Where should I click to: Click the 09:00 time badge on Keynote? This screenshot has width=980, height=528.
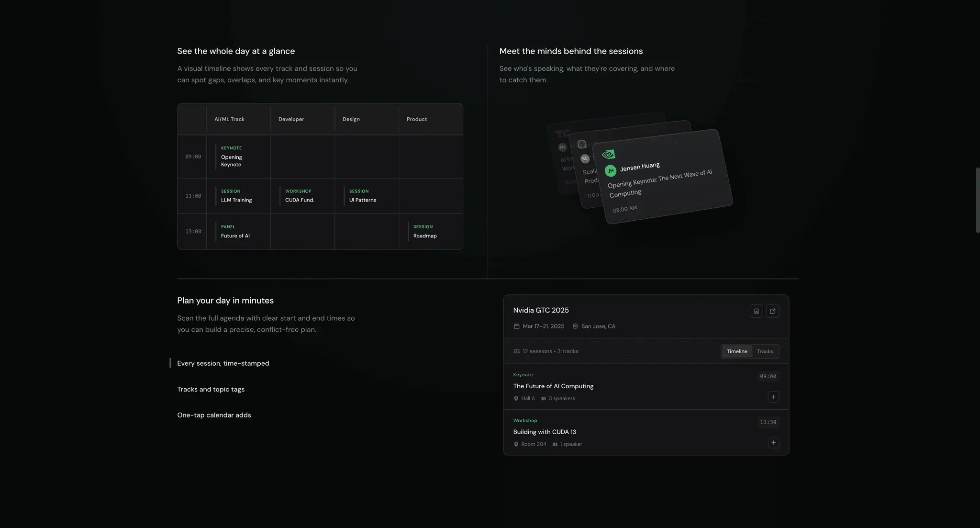[768, 376]
